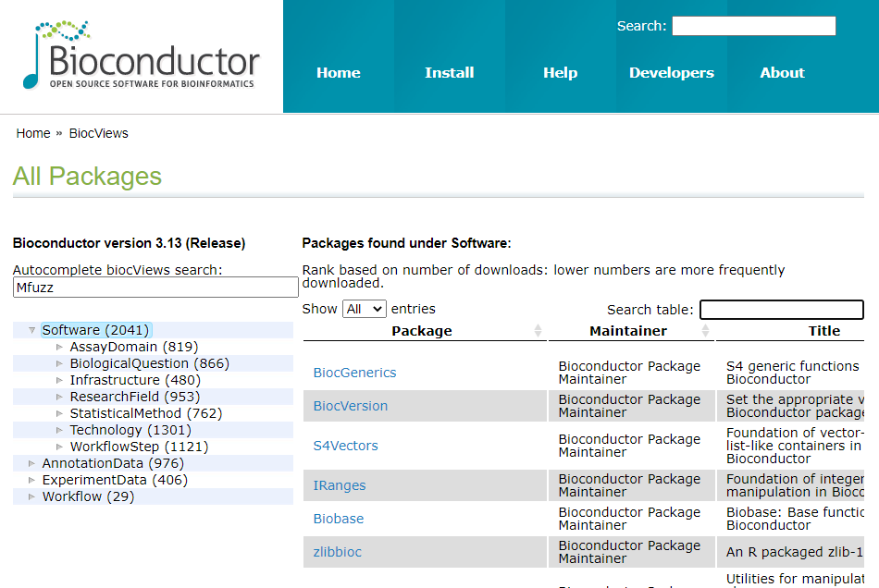Select Workflow (29) tree item
Viewport: 879px width, 588px height.
[89, 496]
